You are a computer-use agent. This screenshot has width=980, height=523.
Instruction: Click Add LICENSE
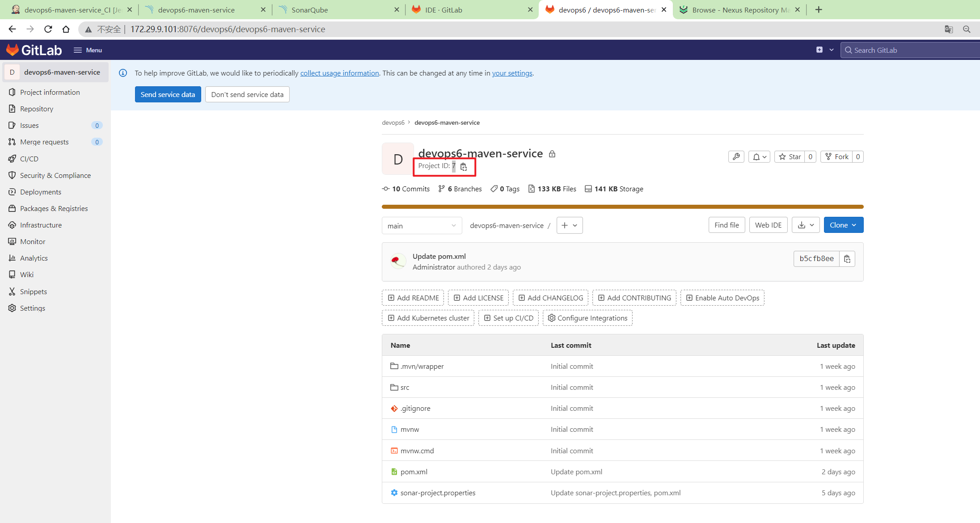coord(478,298)
